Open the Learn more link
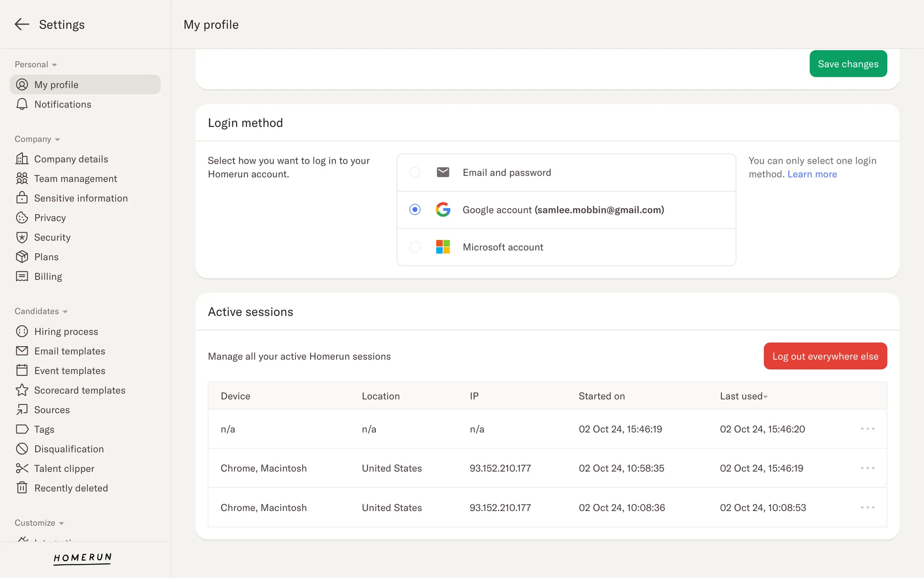This screenshot has width=924, height=578. point(812,174)
